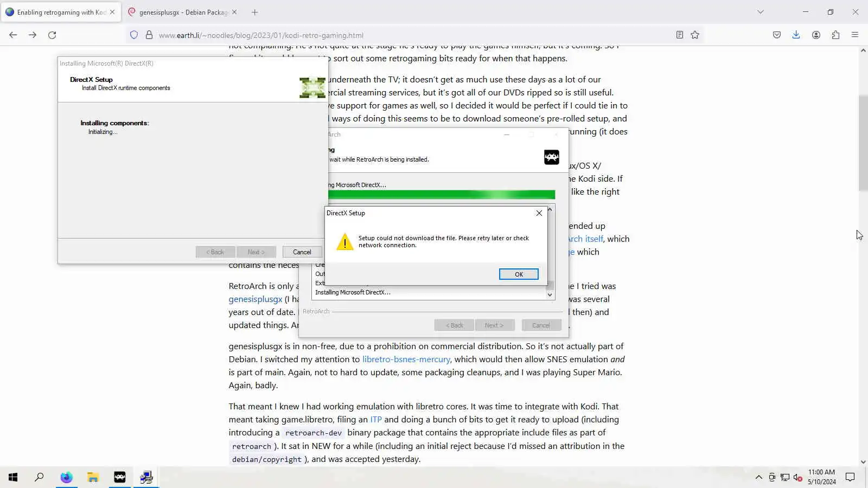
Task: Open the Firefox extensions panel
Action: 835,35
